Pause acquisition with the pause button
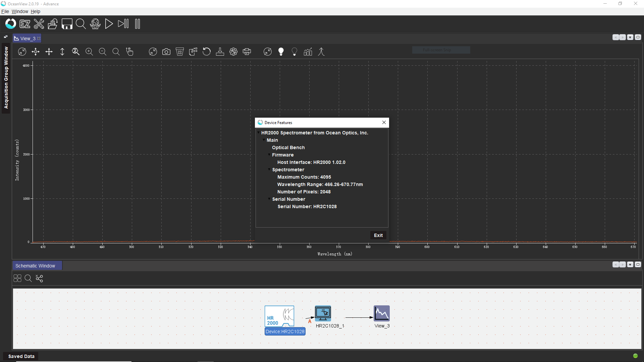Viewport: 644px width, 362px height. click(137, 24)
